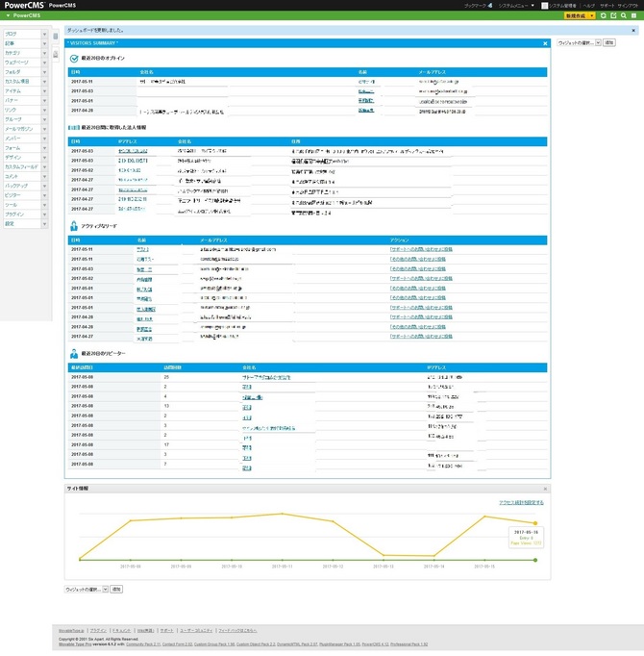Click the 日時 header of the opt-in table
The height and width of the screenshot is (656, 644).
coord(76,72)
